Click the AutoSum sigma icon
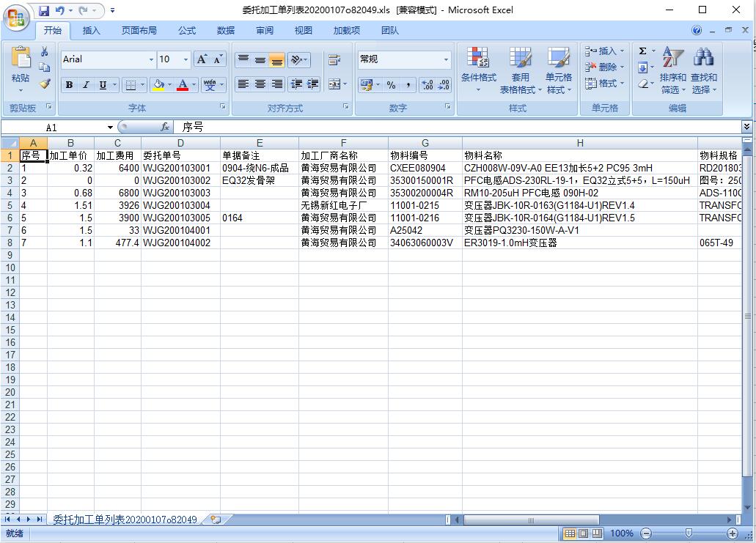756x543 pixels. click(x=642, y=51)
